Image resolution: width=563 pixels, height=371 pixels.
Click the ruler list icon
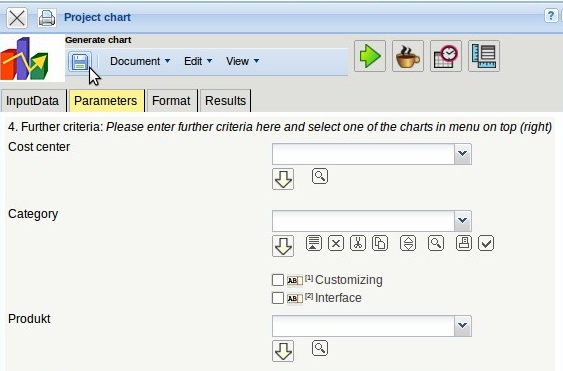pyautogui.click(x=484, y=56)
